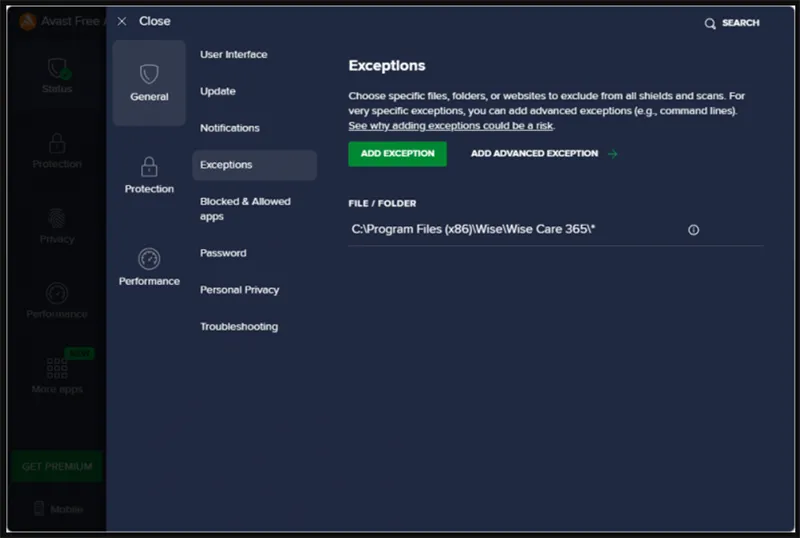This screenshot has height=538, width=800.
Task: Open the User Interface settings tab
Action: pyautogui.click(x=233, y=55)
